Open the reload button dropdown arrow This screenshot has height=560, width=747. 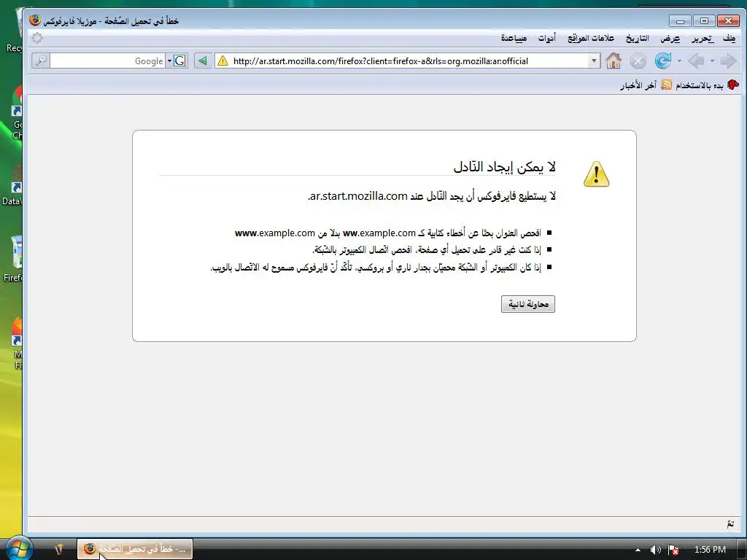point(679,61)
